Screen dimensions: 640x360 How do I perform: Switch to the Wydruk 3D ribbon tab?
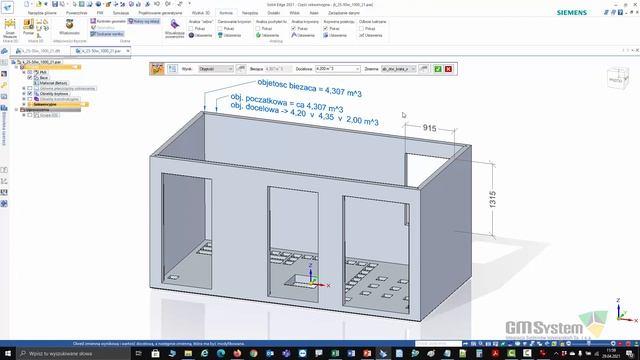[x=200, y=13]
